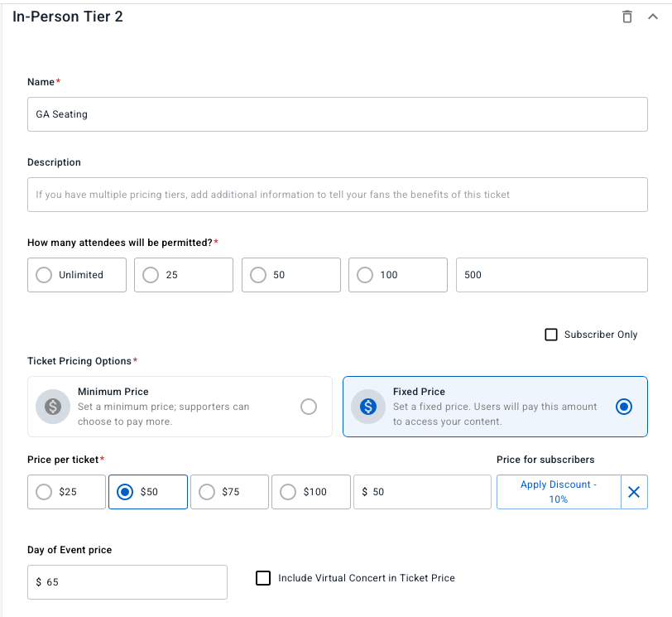Screen dimensions: 672x617
Task: Click the Name field containing GA Seating
Action: [x=337, y=114]
